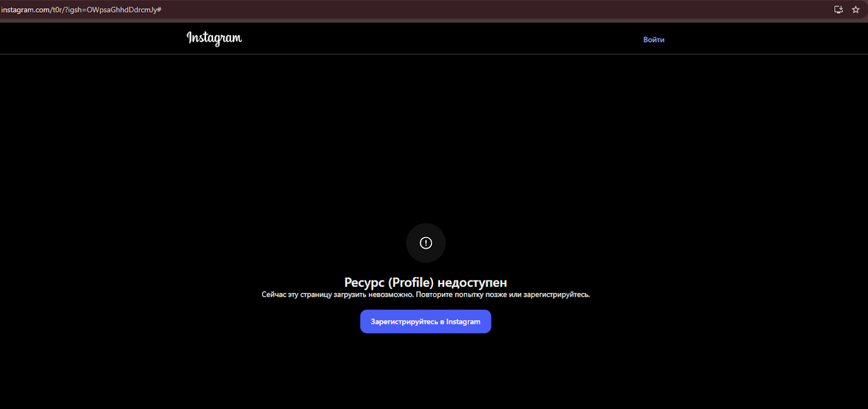Click the heading Ресурс (Profile) недоступен
This screenshot has width=868, height=409.
coord(426,283)
